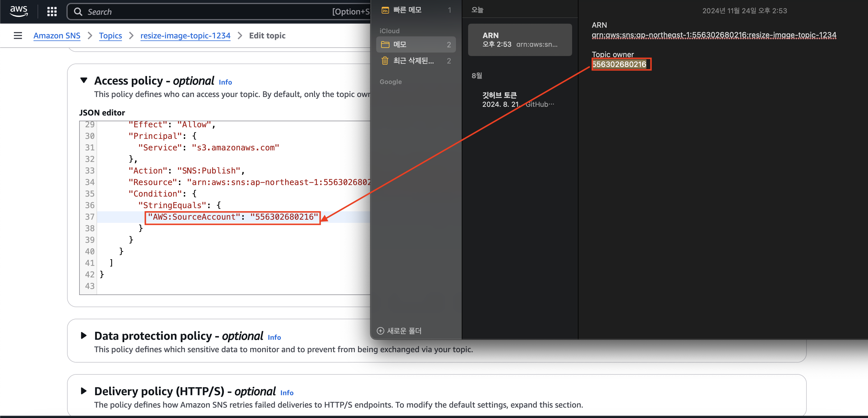Open the 메모 folder in iCloud
This screenshot has height=418, width=868.
[400, 44]
